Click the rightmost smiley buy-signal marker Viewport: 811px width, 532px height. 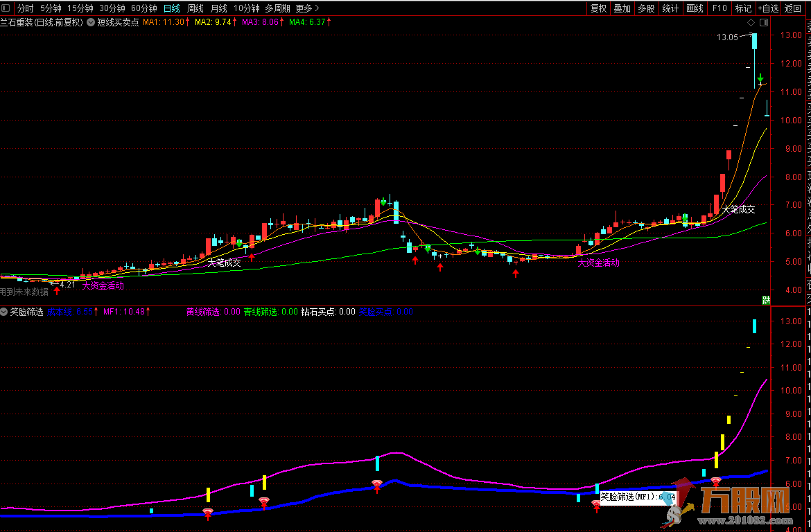(716, 481)
